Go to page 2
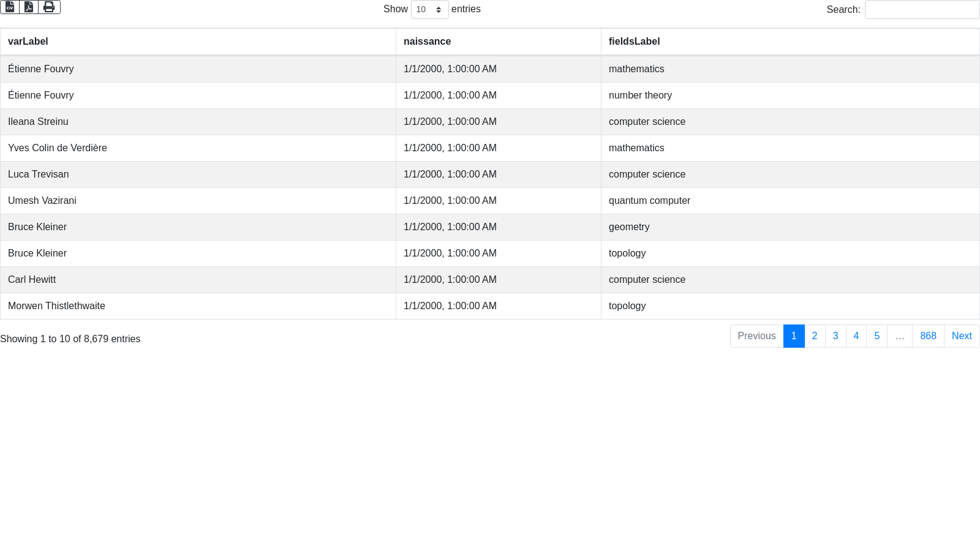980x551 pixels. click(x=815, y=336)
